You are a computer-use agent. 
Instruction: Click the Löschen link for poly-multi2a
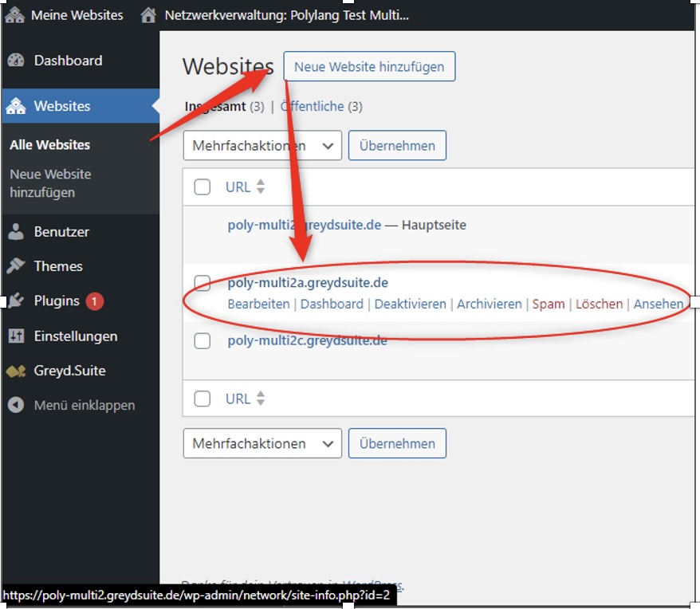(x=599, y=304)
